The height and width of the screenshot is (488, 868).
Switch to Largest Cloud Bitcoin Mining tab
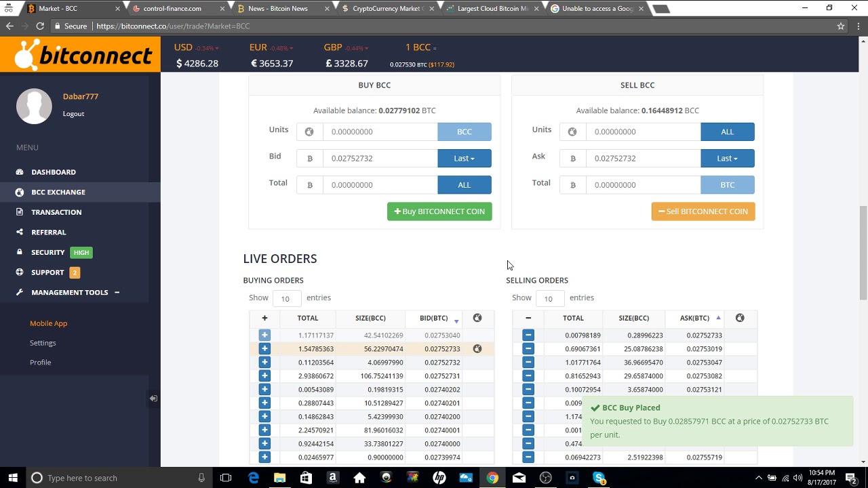point(492,9)
